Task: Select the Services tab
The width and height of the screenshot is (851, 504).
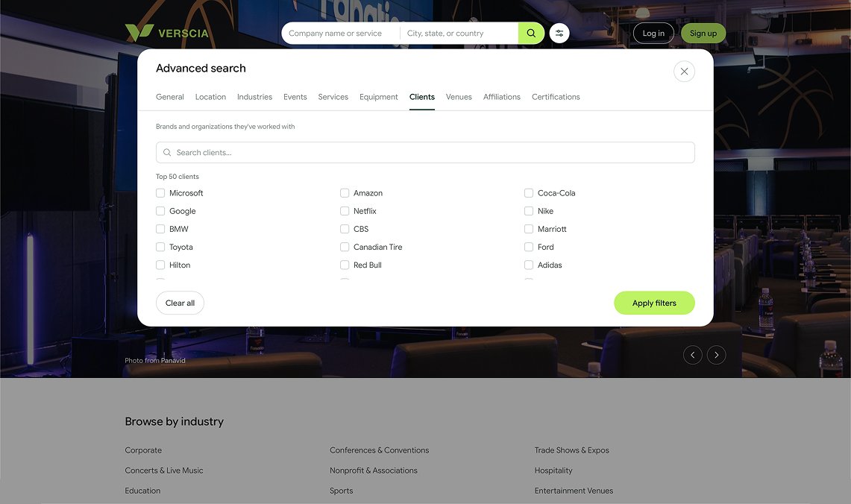Action: (x=333, y=97)
